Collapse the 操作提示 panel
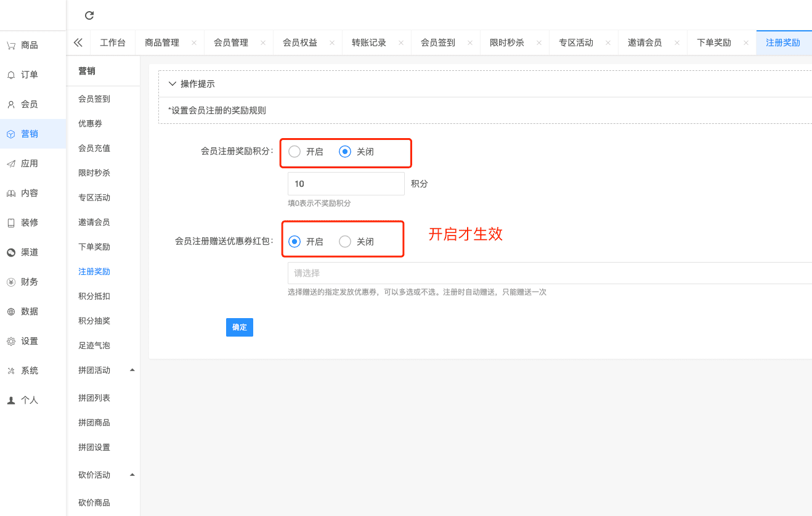The height and width of the screenshot is (516, 812). [x=173, y=84]
